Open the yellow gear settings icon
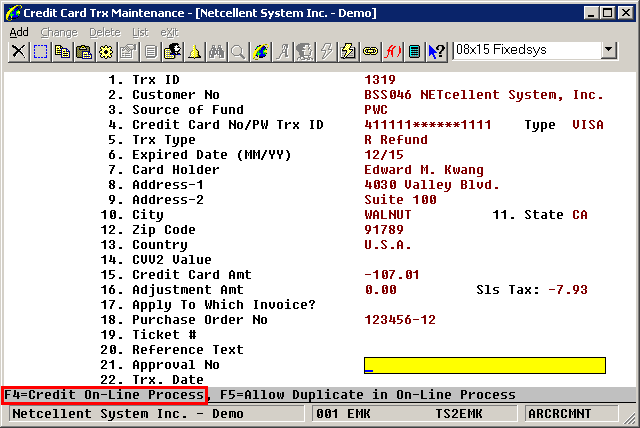Viewport: 640px width, 428px height. point(107,52)
